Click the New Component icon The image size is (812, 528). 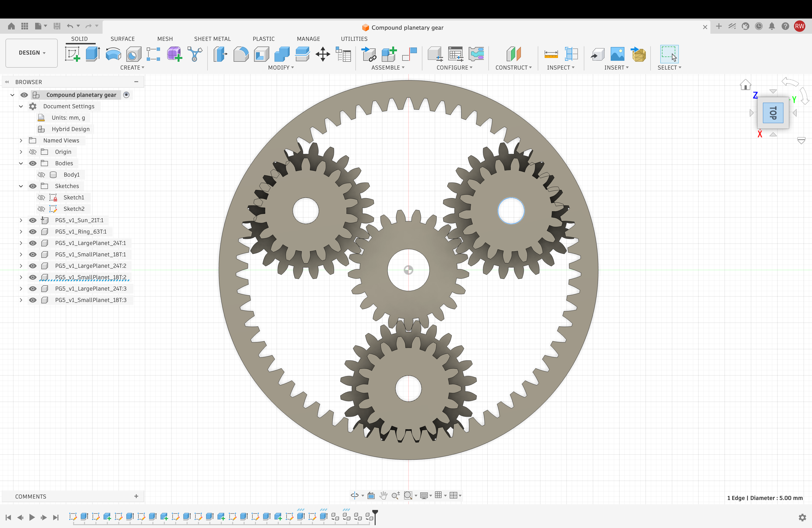389,54
